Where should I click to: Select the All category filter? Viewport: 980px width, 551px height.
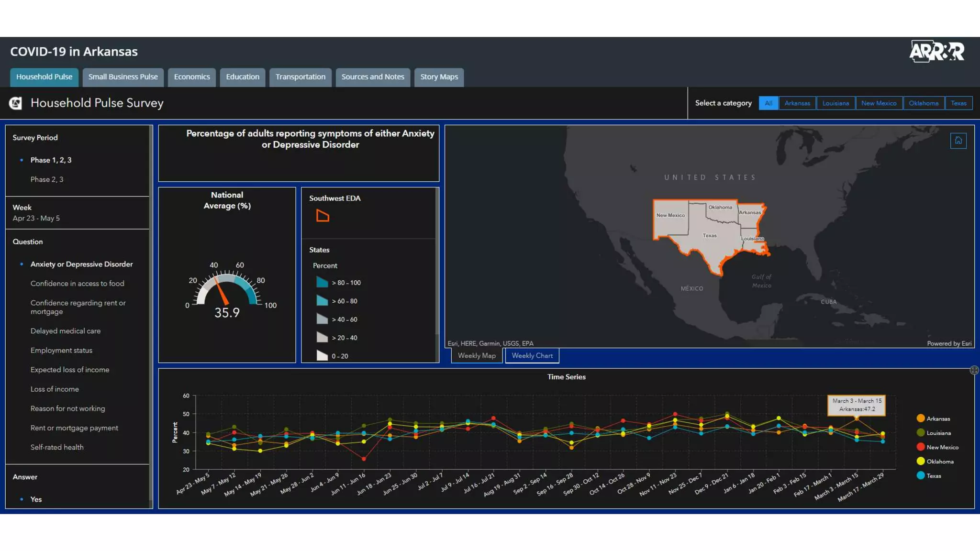[x=768, y=103]
